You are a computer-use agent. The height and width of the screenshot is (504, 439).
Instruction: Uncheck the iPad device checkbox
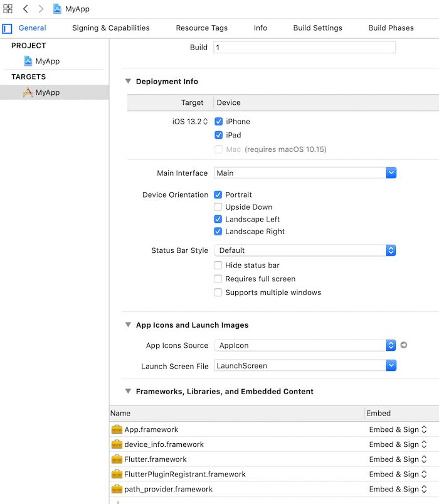[218, 135]
